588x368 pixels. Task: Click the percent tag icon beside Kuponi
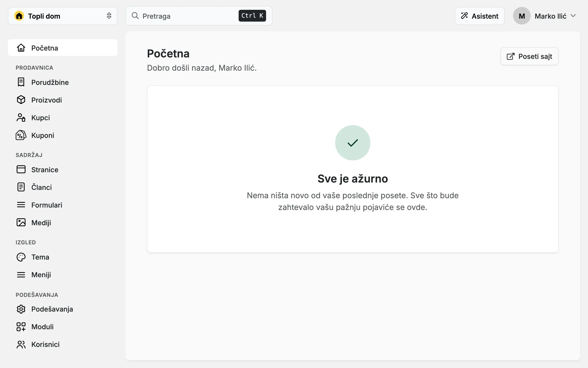tap(21, 135)
